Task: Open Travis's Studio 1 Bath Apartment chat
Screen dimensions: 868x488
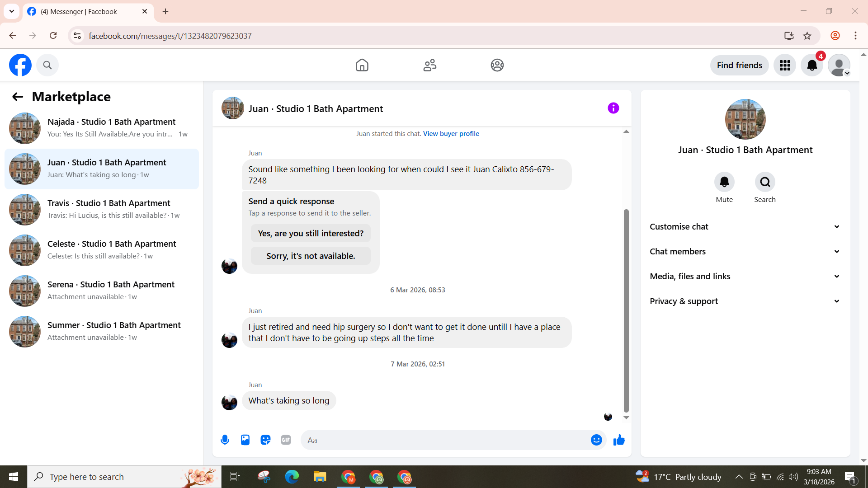Action: (x=102, y=209)
